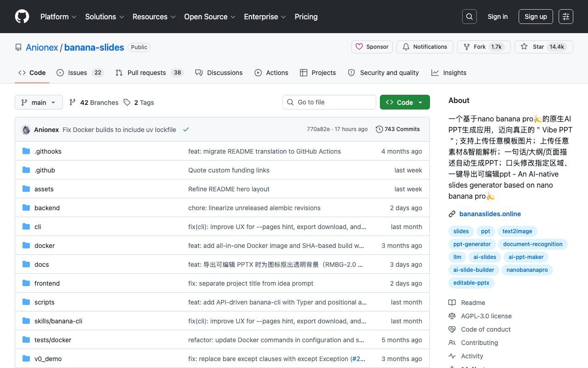Open the tests/docker folder
Viewport: 588px width, 368px height.
click(53, 340)
